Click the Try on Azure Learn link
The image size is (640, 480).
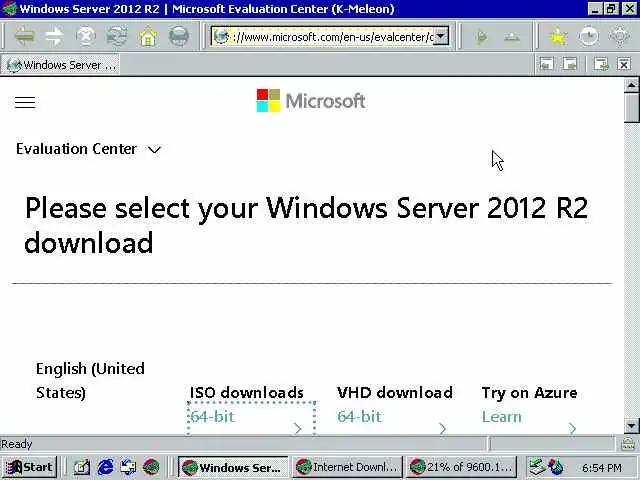point(502,417)
